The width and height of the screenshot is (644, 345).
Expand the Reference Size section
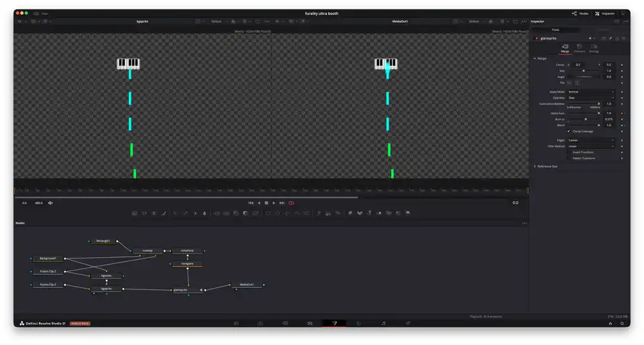click(x=535, y=166)
